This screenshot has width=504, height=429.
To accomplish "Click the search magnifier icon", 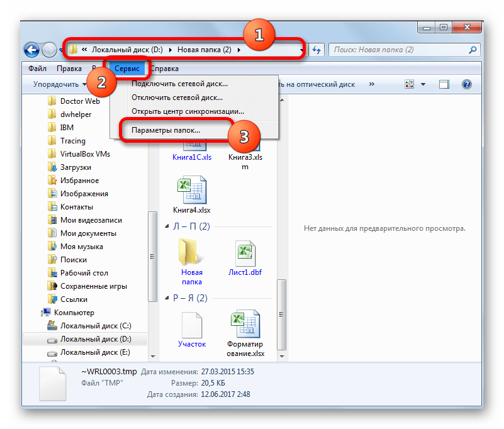I will click(473, 50).
